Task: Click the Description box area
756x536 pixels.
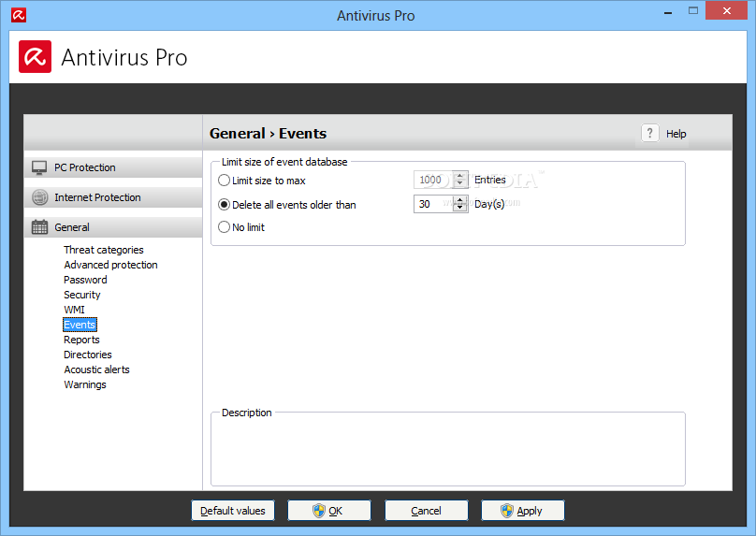Action: pos(448,450)
